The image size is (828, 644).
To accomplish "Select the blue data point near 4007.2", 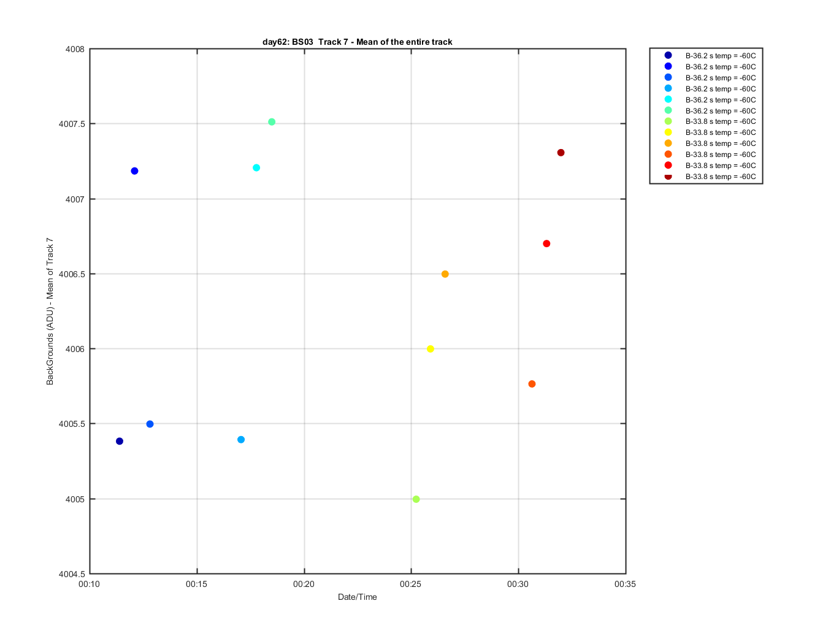I will [x=134, y=171].
